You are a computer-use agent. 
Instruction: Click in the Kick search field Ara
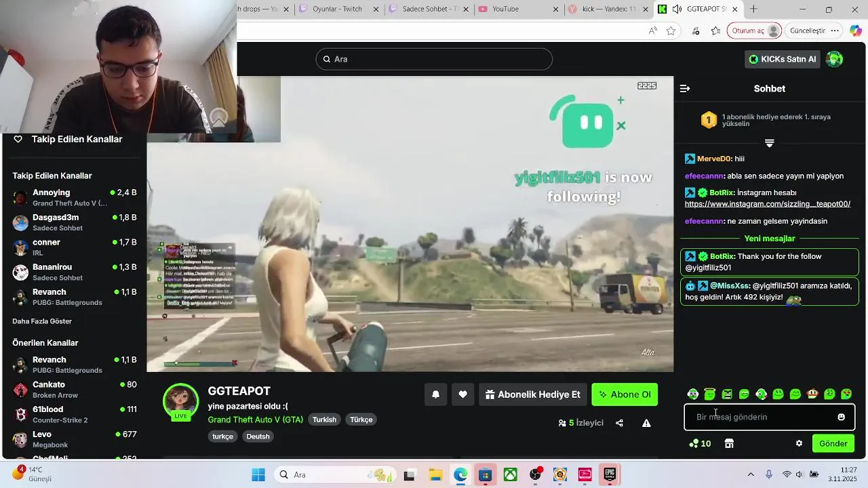(434, 59)
